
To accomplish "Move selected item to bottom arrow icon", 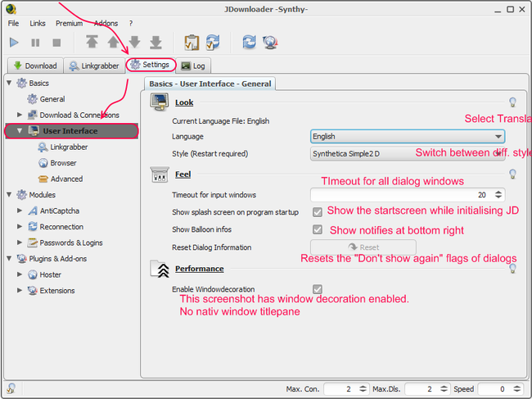I will coord(156,42).
